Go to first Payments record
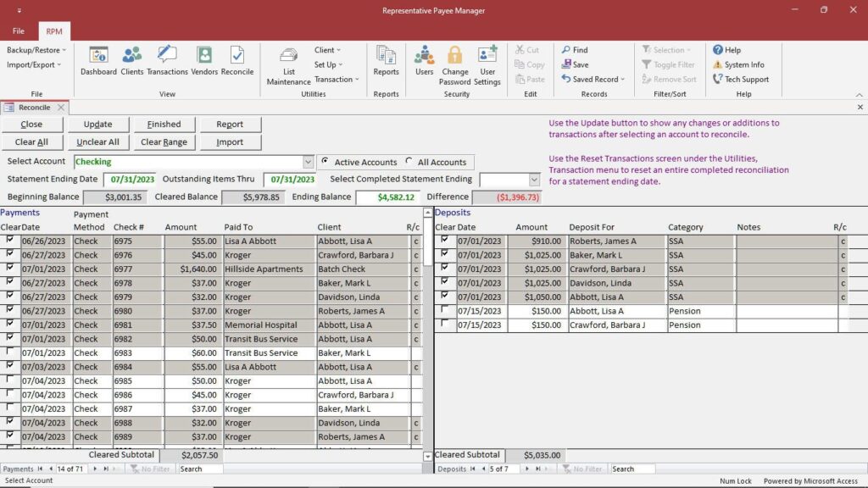The height and width of the screenshot is (488, 868). (41, 469)
